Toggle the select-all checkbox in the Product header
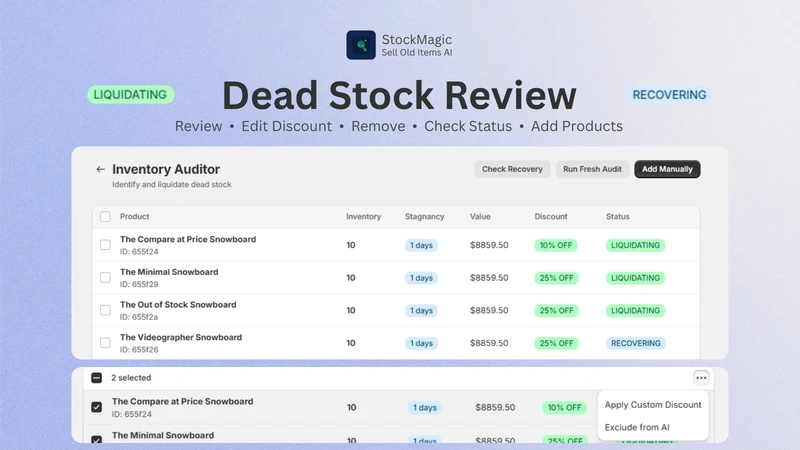The width and height of the screenshot is (800, 450). [x=105, y=216]
